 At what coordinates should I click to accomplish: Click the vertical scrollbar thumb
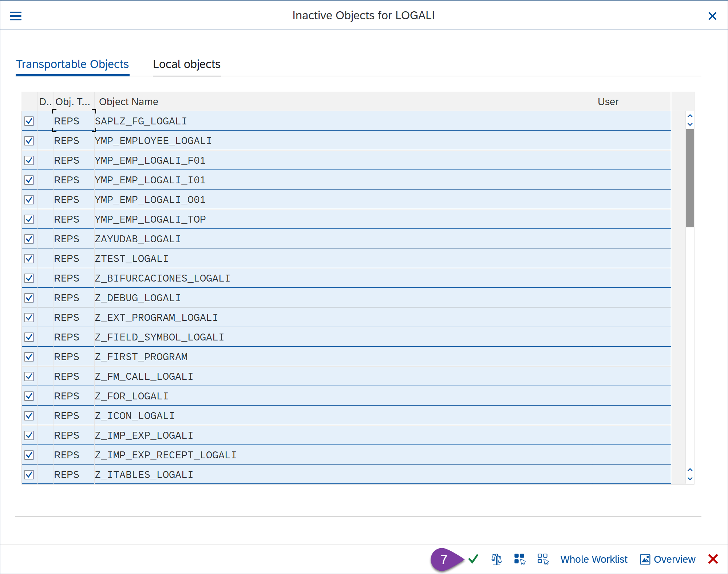(x=689, y=178)
